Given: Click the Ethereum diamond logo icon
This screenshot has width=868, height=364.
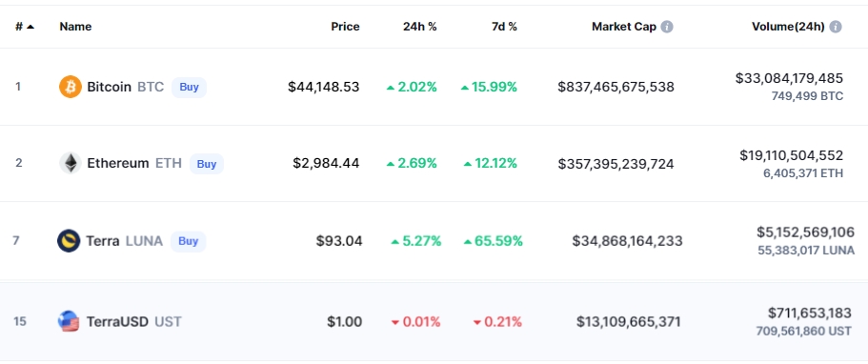Looking at the screenshot, I should [71, 164].
